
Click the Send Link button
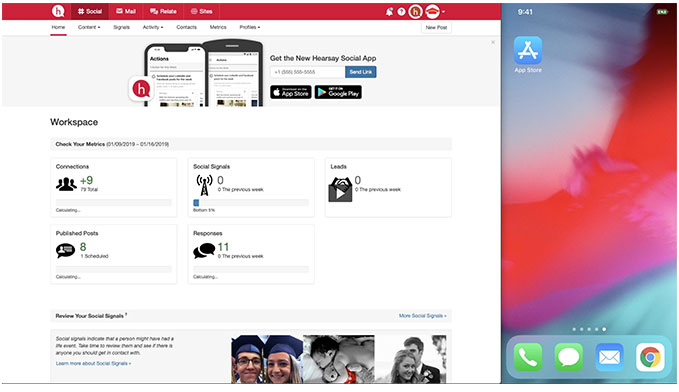click(x=361, y=72)
